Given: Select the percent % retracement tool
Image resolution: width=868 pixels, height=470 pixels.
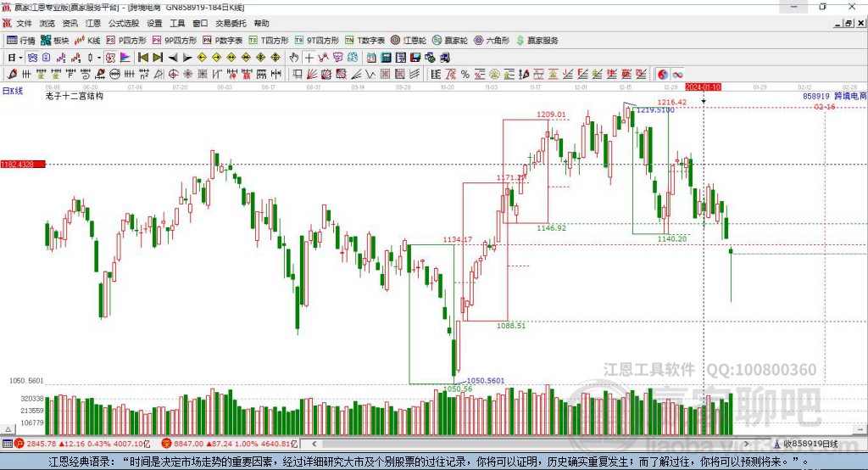Looking at the screenshot, I should click(x=465, y=74).
